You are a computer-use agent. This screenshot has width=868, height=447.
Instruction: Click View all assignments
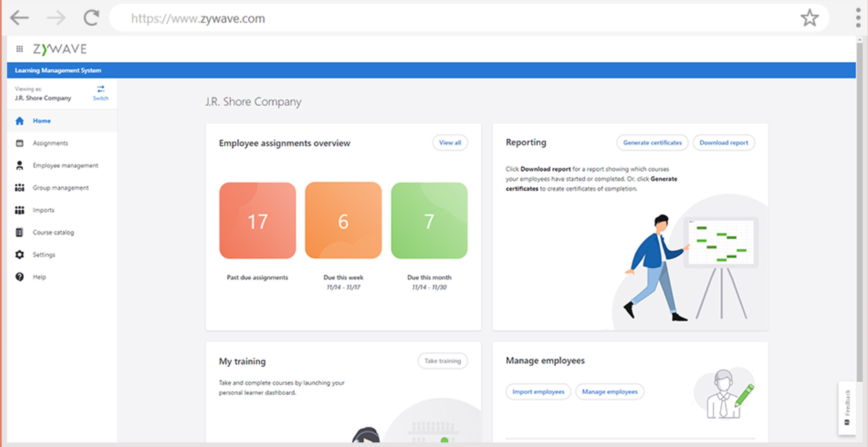(x=450, y=142)
